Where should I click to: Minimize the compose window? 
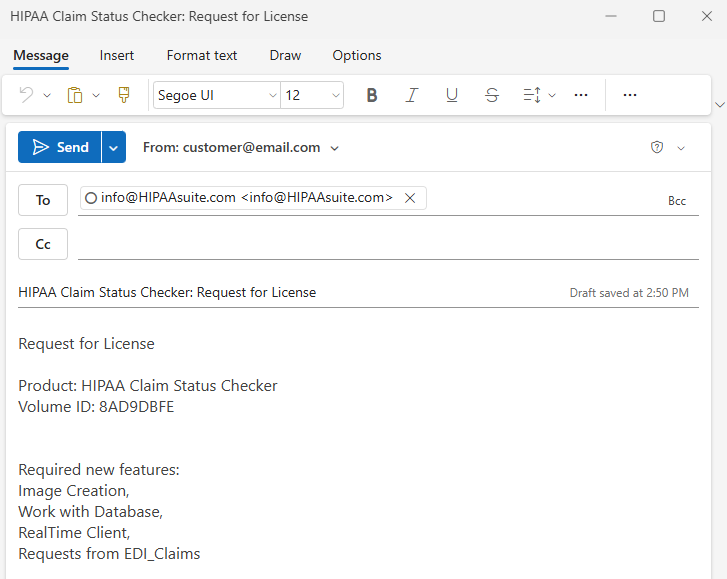611,16
